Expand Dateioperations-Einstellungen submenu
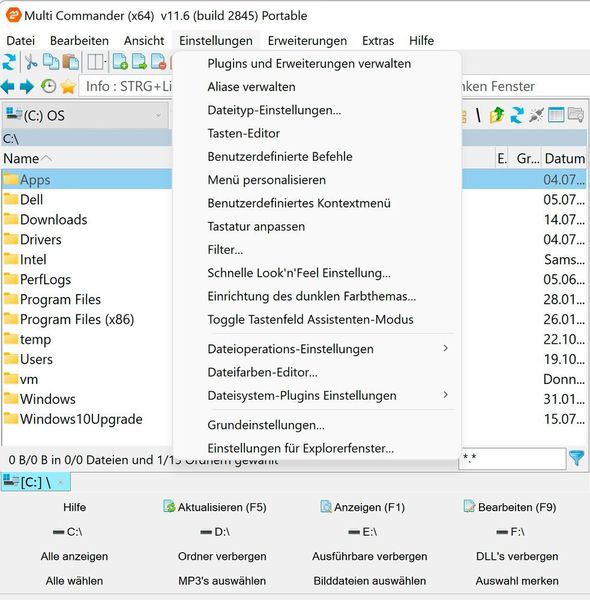This screenshot has width=590, height=600. (x=317, y=349)
